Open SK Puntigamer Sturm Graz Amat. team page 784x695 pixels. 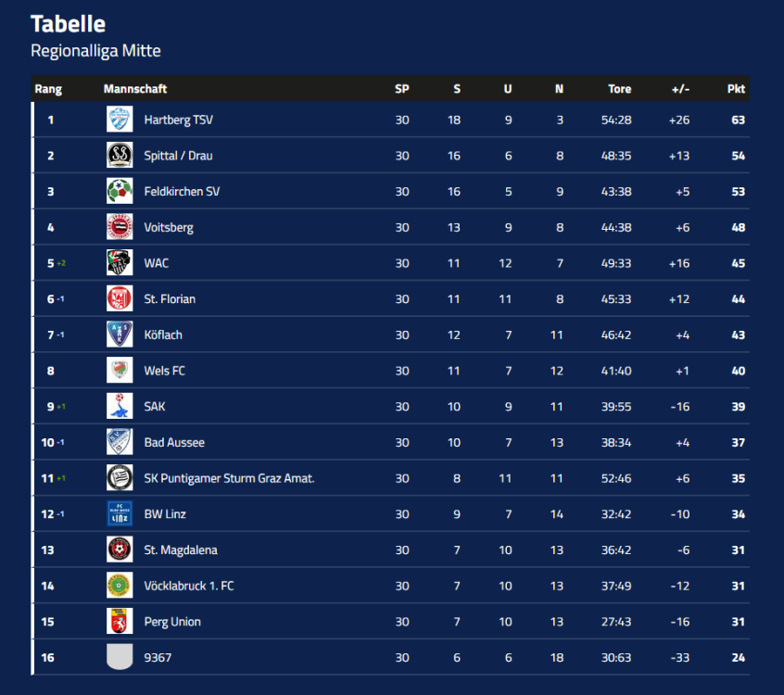229,478
